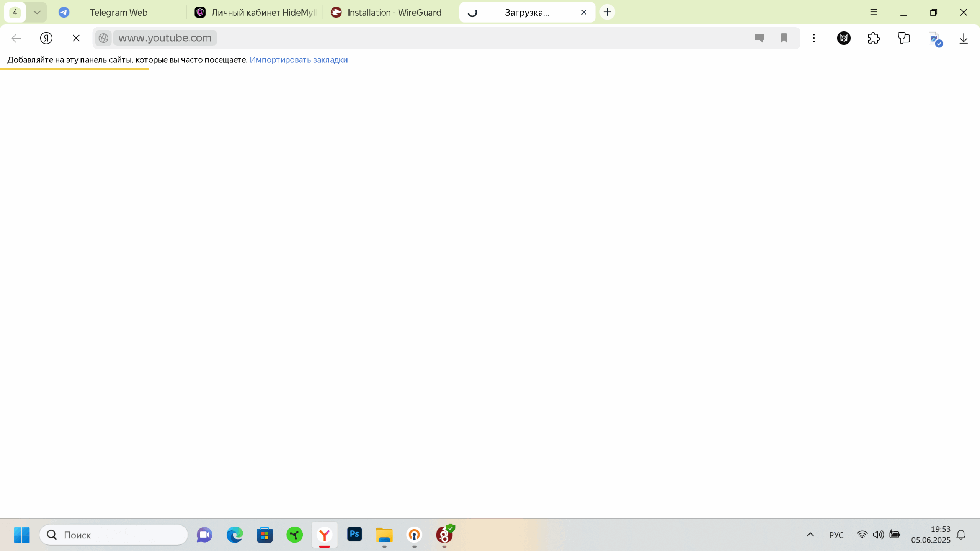Open the comments bubble icon in toolbar

(x=759, y=38)
